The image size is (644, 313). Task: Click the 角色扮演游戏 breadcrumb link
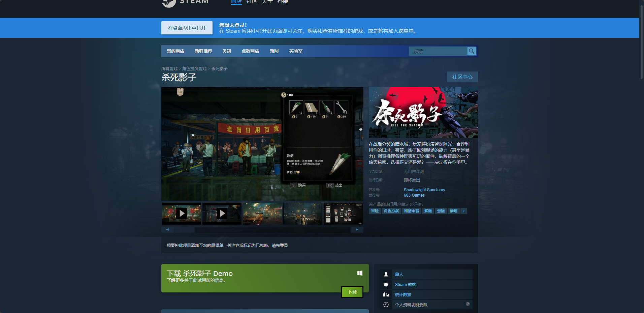coord(194,69)
